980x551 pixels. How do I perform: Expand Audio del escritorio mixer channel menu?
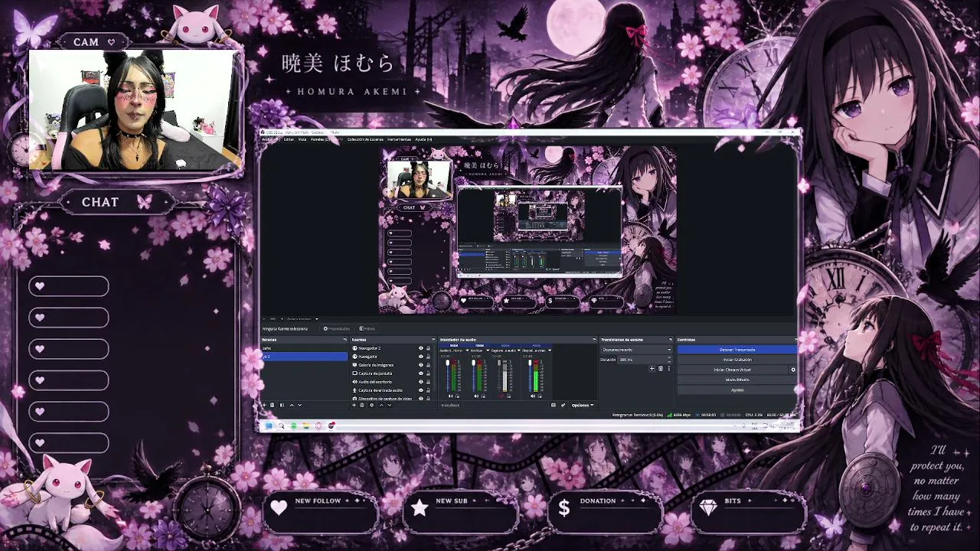(467, 350)
